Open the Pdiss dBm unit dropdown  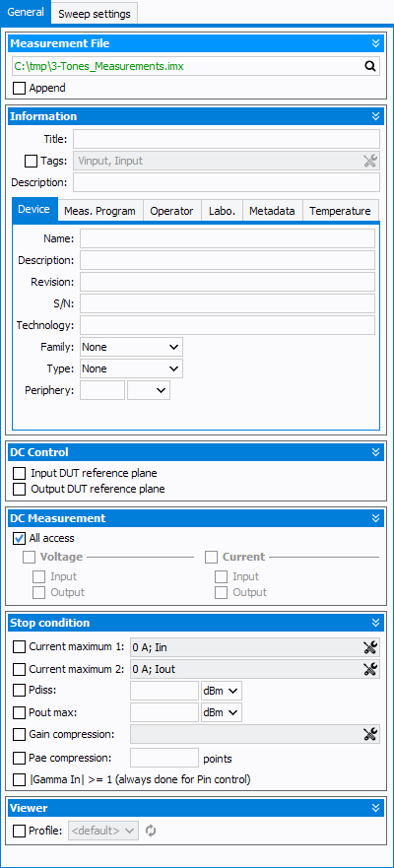coord(222,691)
